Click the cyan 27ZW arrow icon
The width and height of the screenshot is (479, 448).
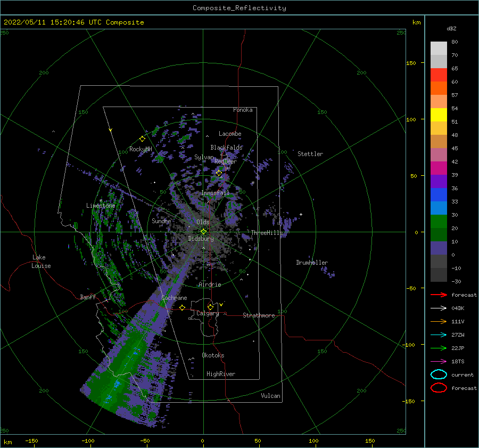pyautogui.click(x=439, y=335)
